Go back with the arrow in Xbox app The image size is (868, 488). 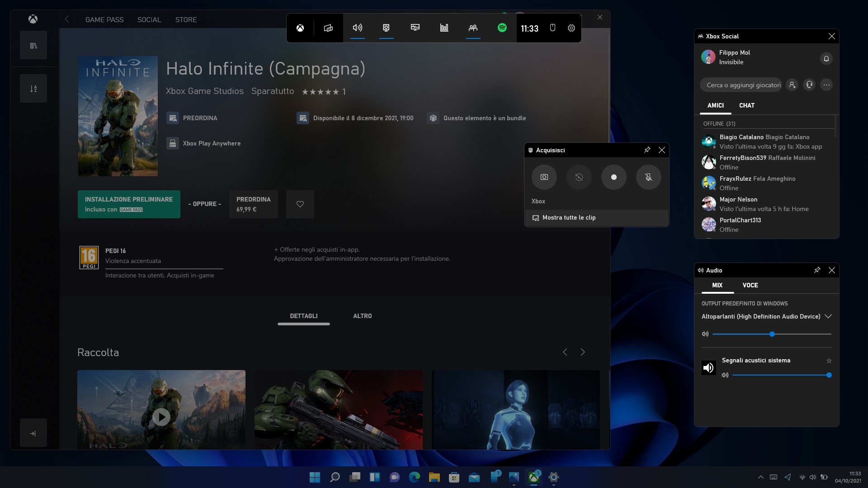point(67,19)
